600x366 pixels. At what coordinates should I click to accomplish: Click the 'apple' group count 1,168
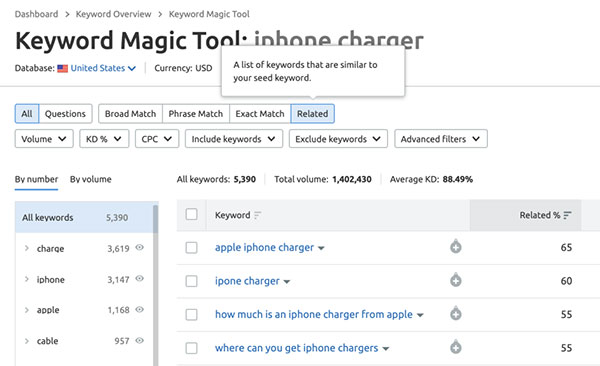[119, 310]
